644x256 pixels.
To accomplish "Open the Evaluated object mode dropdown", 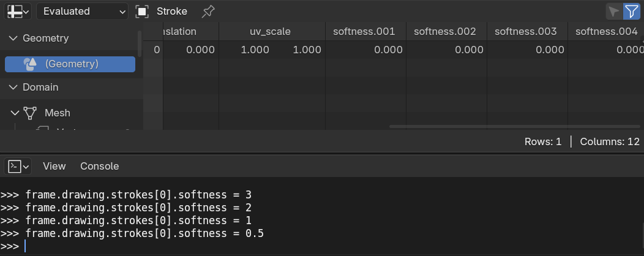I will 82,12.
